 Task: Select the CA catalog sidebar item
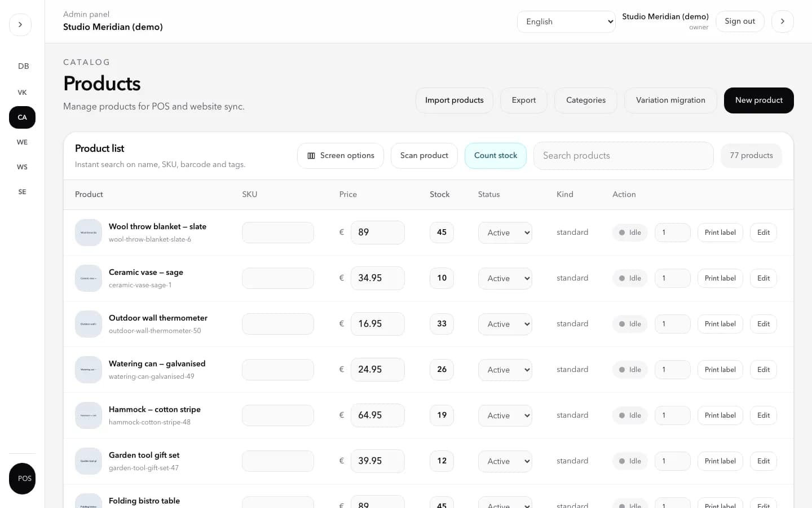[23, 117]
